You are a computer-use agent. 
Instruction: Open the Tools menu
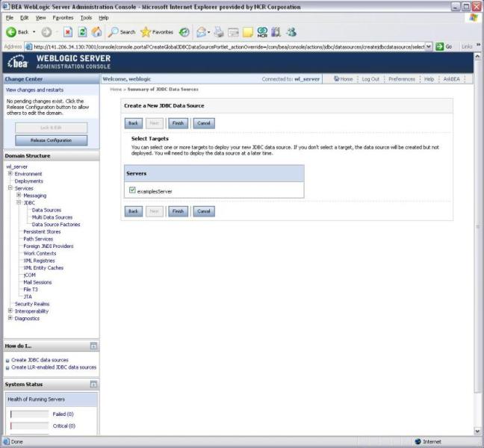[86, 18]
